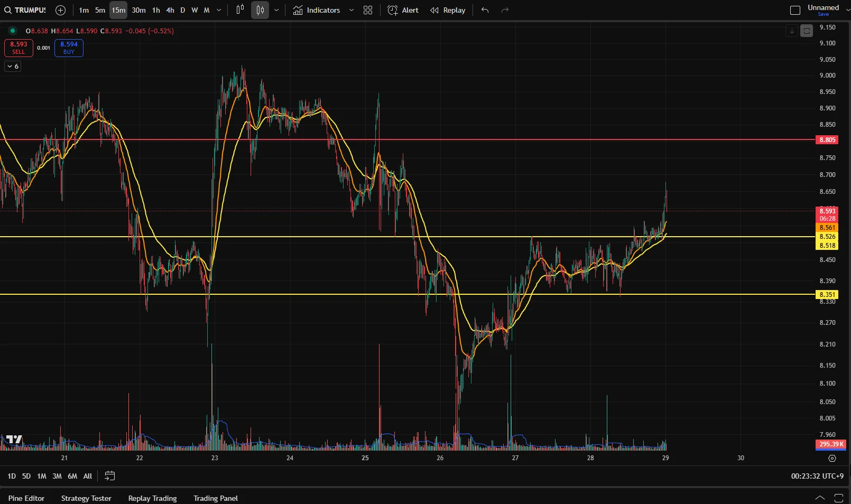This screenshot has width=851, height=504.
Task: Toggle the fullscreen square checkbox beside Unnamed
Action: point(795,10)
